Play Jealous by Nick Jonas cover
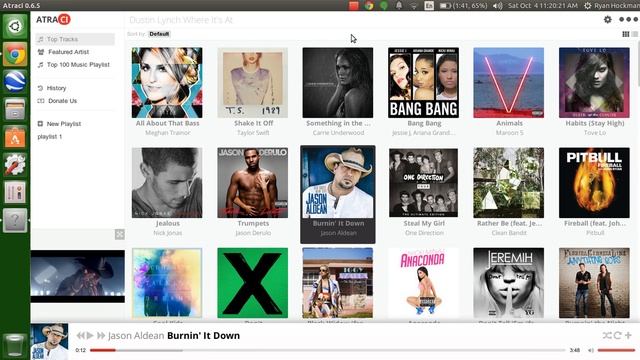The height and width of the screenshot is (360, 640). pos(167,183)
